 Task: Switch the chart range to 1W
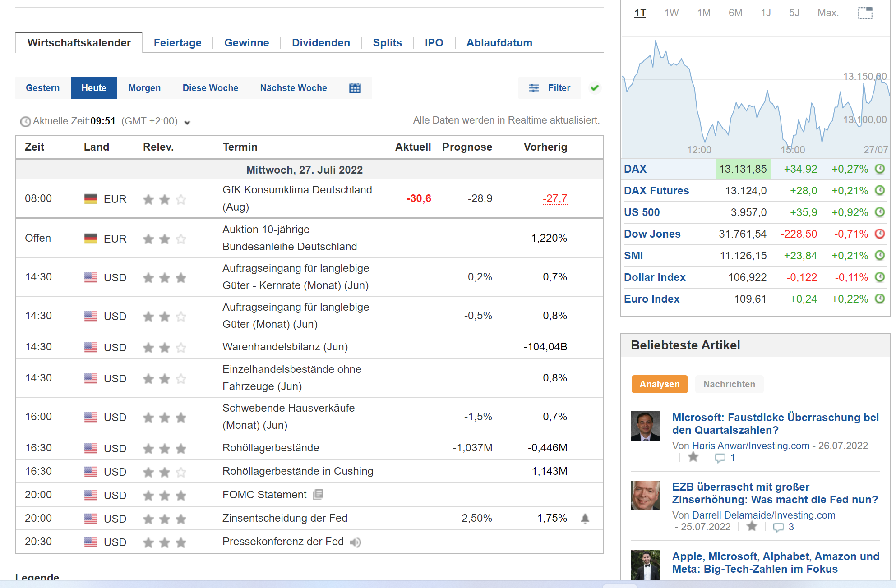click(671, 13)
